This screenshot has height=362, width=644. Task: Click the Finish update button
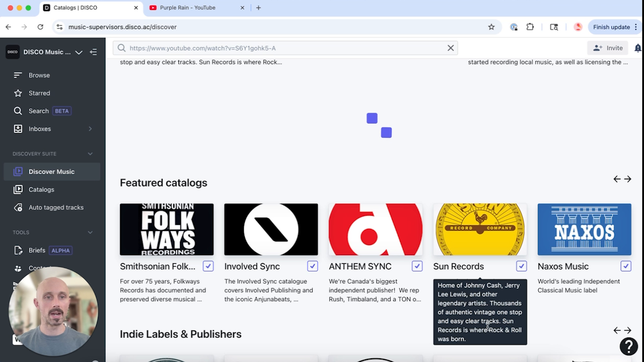pyautogui.click(x=611, y=27)
